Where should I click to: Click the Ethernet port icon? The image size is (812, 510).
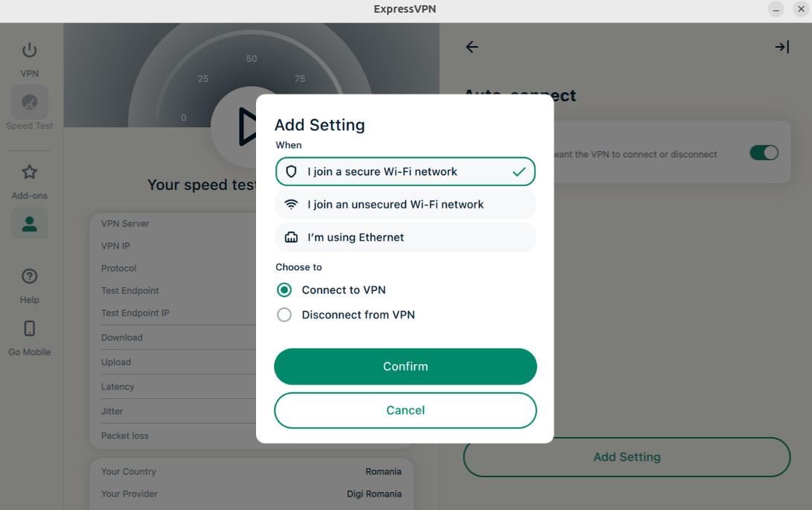pyautogui.click(x=292, y=238)
